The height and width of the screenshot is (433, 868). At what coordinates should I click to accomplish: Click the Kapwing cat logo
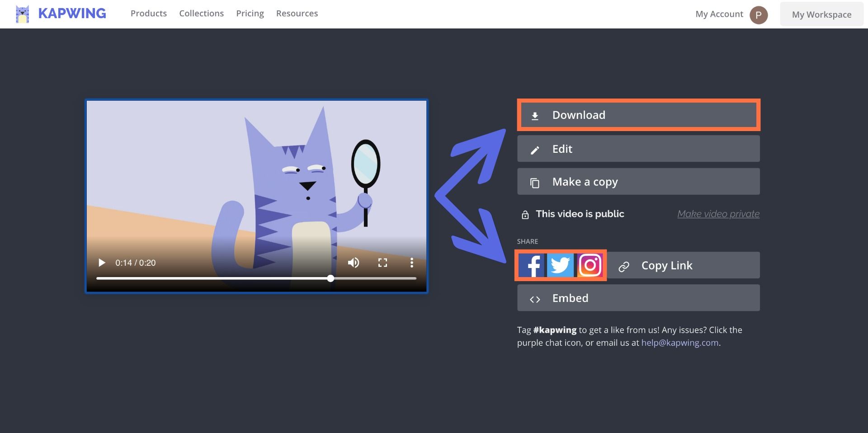coord(22,14)
